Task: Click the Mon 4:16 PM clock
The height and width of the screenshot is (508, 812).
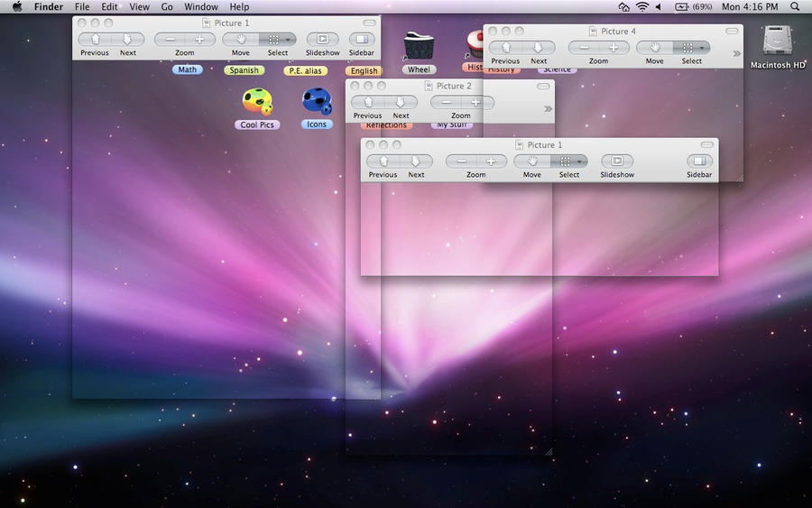Action: 750,6
